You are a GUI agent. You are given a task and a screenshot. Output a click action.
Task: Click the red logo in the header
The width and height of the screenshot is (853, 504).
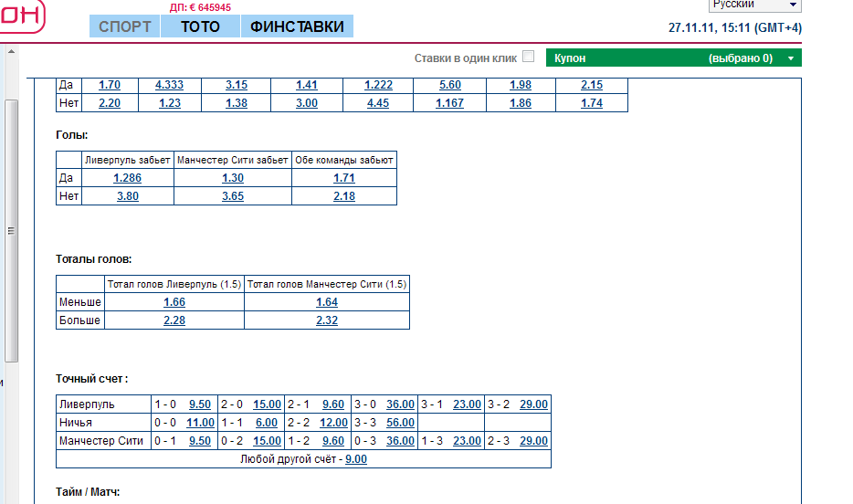pos(22,16)
